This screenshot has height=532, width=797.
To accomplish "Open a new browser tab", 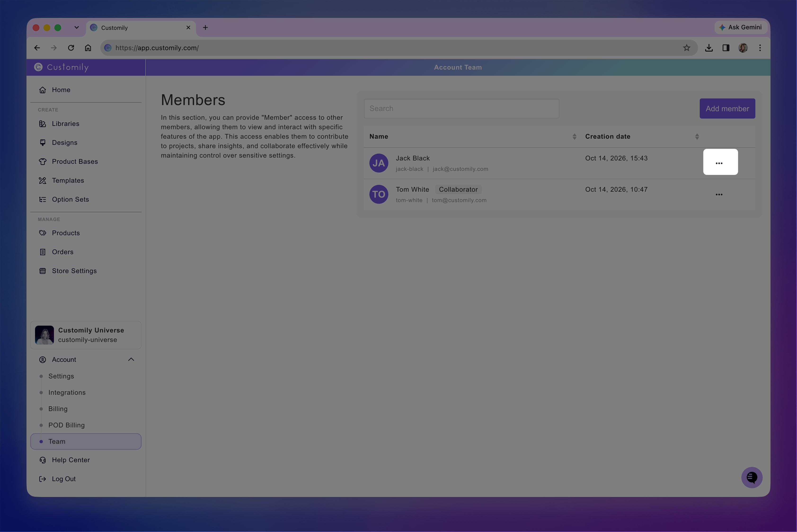I will pyautogui.click(x=205, y=27).
